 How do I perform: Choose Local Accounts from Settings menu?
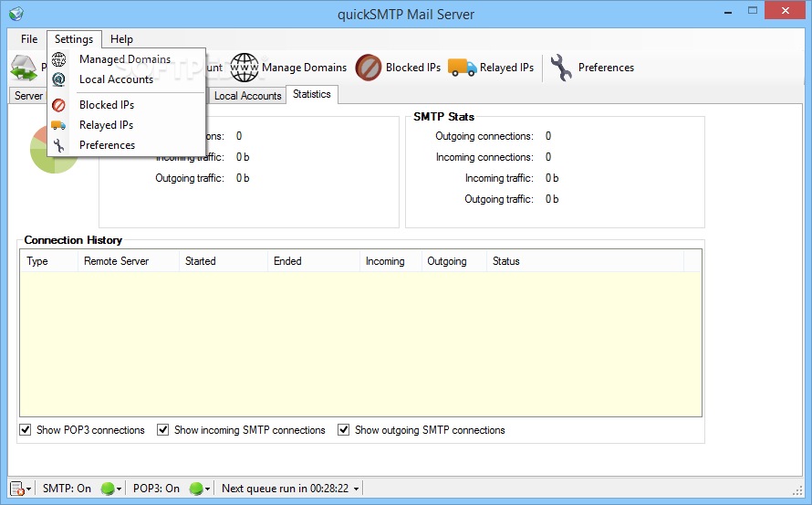[126, 79]
